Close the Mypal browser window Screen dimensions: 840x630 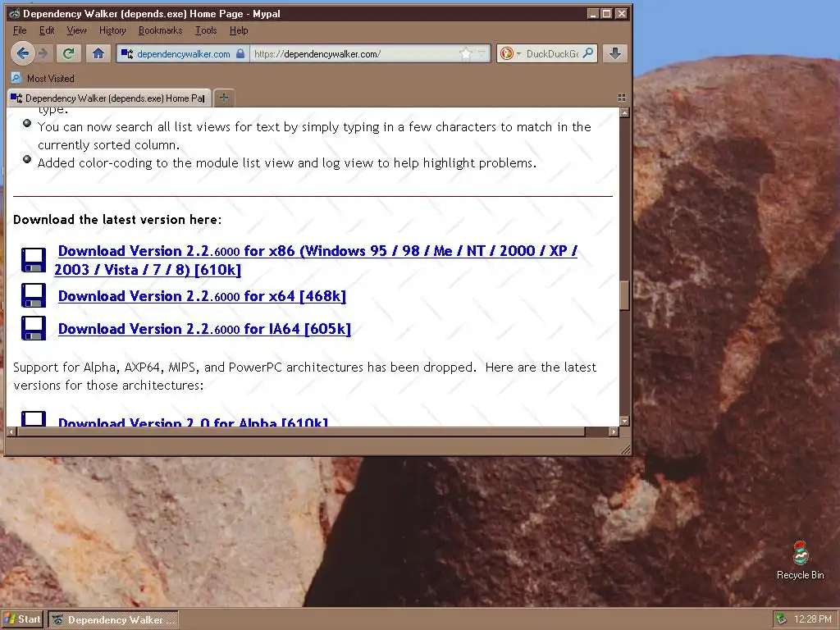(621, 13)
